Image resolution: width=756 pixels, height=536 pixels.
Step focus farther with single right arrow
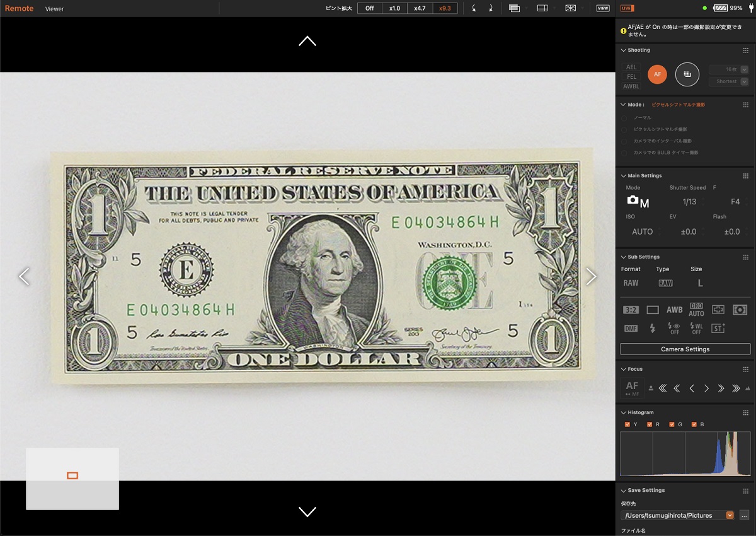click(707, 388)
